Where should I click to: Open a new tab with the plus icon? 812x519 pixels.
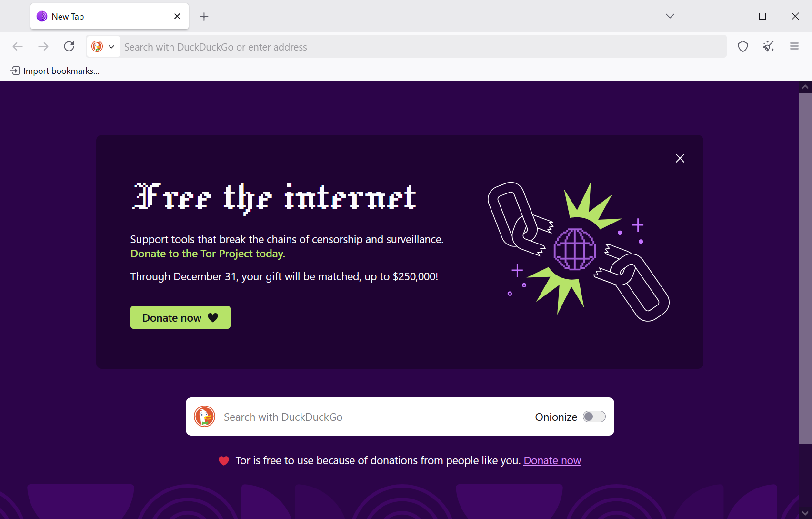pos(204,16)
